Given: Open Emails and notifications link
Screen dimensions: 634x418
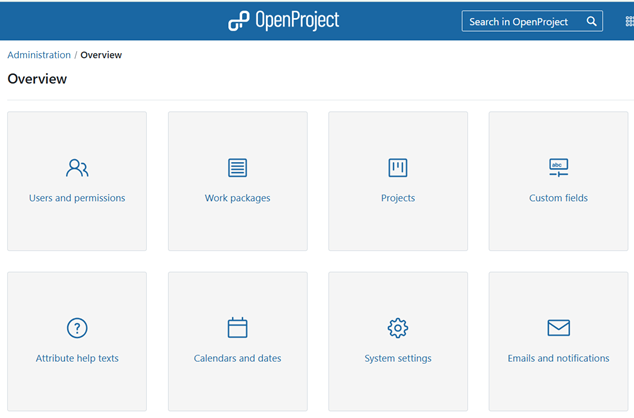Looking at the screenshot, I should click(x=558, y=358).
